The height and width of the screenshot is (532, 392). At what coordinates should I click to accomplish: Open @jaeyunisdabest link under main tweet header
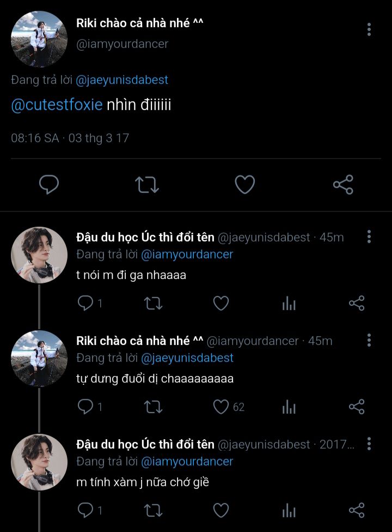(121, 80)
